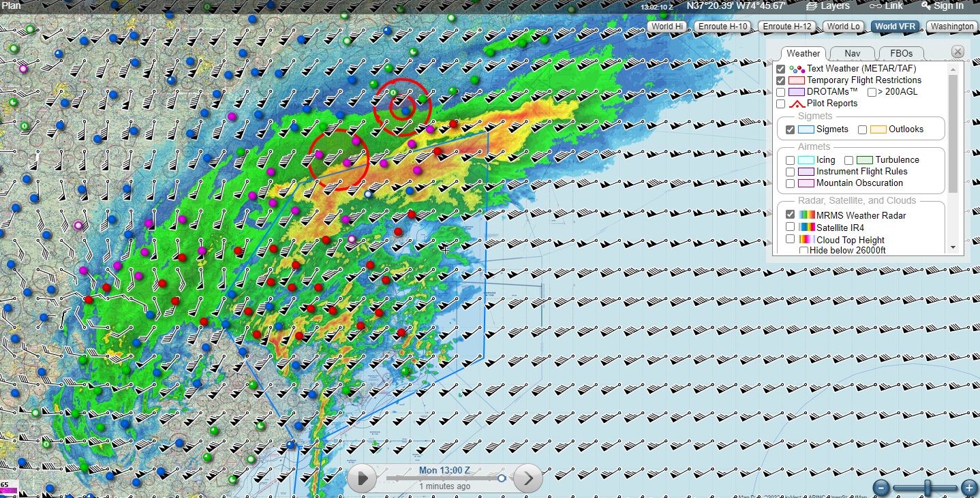Screen dimensions: 980x498
Task: Enable the Satellite IR4 checkbox
Action: [x=790, y=227]
